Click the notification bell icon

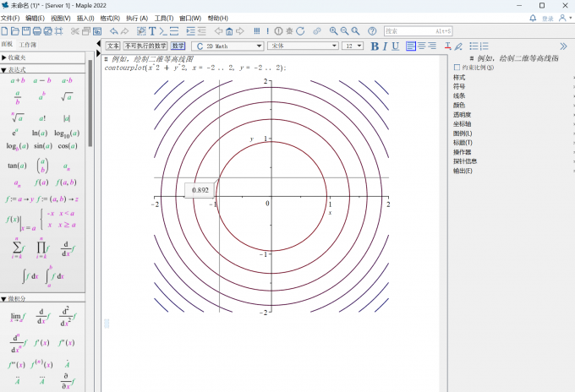coord(533,18)
